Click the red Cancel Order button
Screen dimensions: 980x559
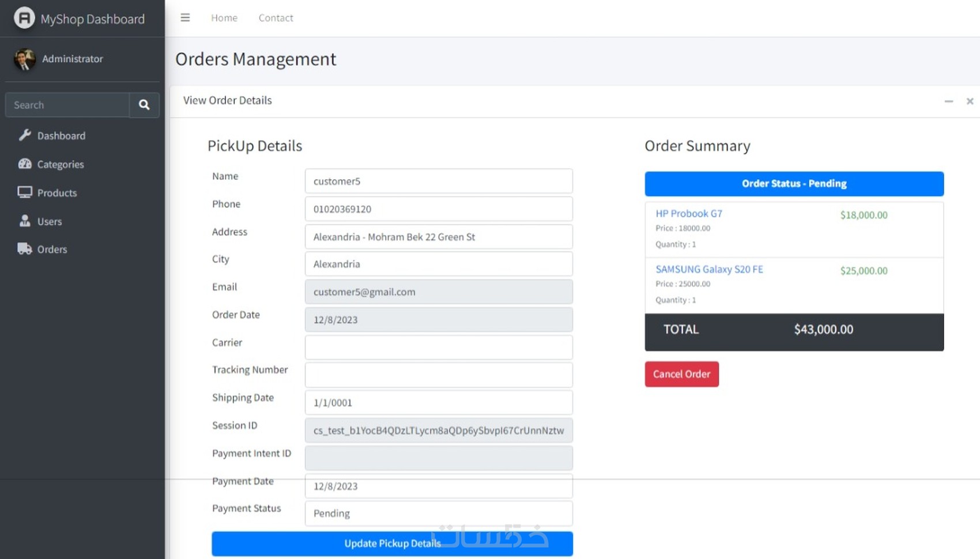pyautogui.click(x=681, y=374)
